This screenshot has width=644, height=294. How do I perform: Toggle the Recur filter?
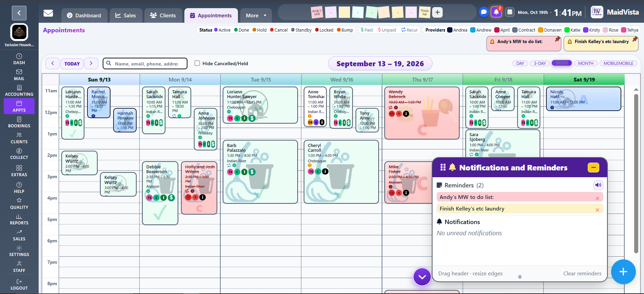409,30
